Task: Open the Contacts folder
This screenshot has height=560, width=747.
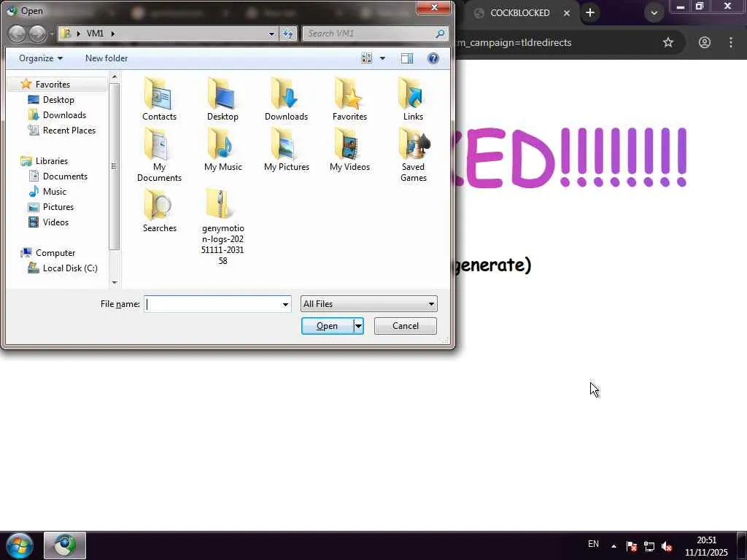Action: click(159, 99)
